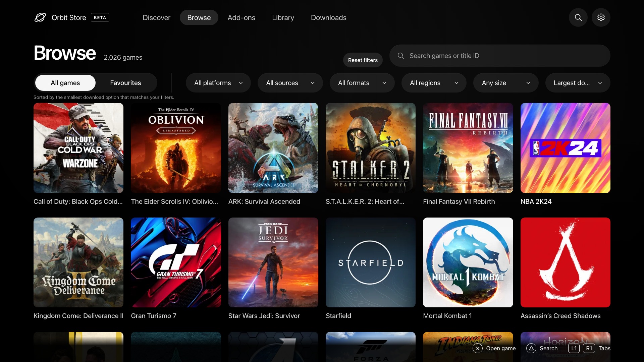
Task: Open the ARK Survival Ascended cover
Action: tap(273, 148)
